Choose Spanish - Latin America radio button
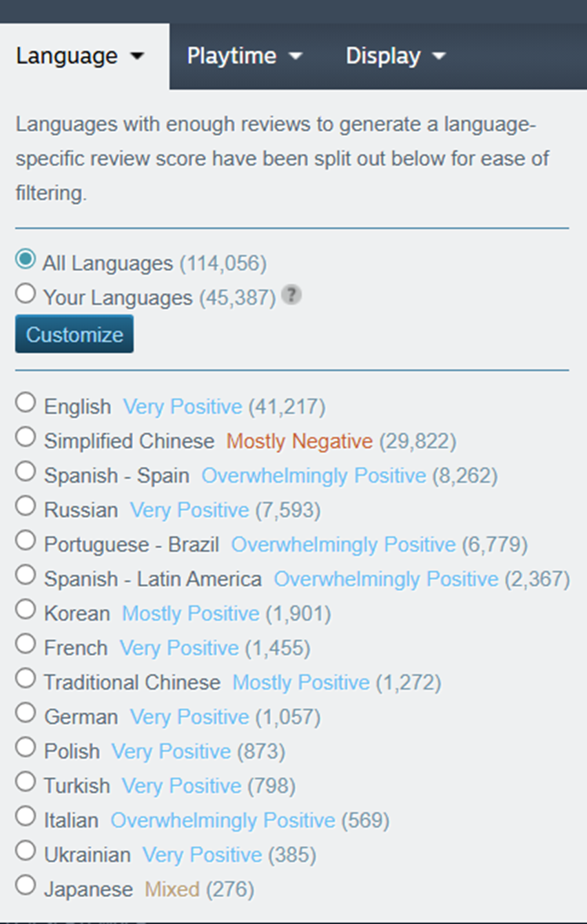The height and width of the screenshot is (924, 587). [x=25, y=575]
